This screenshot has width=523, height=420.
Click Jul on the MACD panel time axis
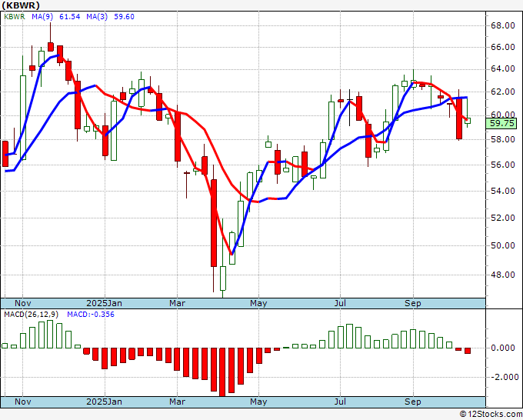[x=340, y=402]
